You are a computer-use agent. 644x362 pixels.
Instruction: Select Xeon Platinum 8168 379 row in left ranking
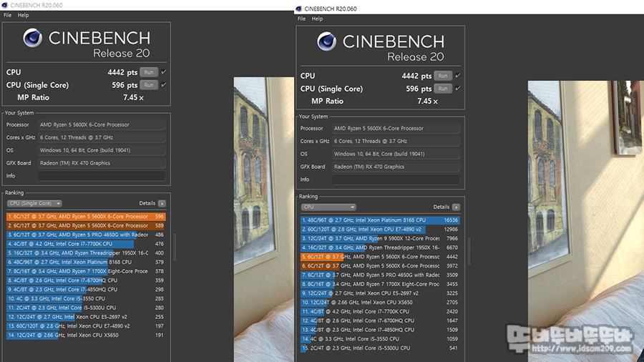(86, 262)
